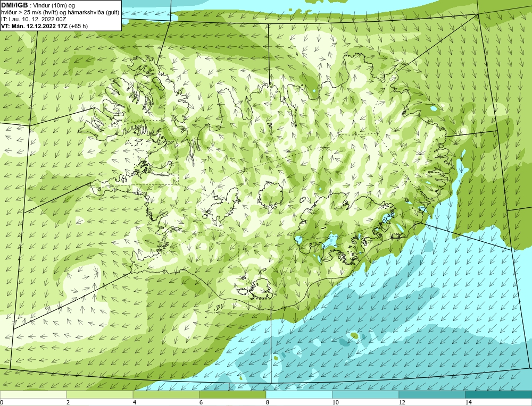Screen dimensions: 532x406
Task: Click the scale label '14'
Action: [469, 402]
